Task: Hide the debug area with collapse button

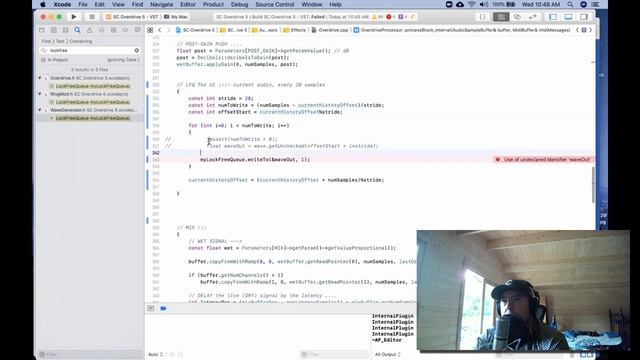Action: click(151, 308)
